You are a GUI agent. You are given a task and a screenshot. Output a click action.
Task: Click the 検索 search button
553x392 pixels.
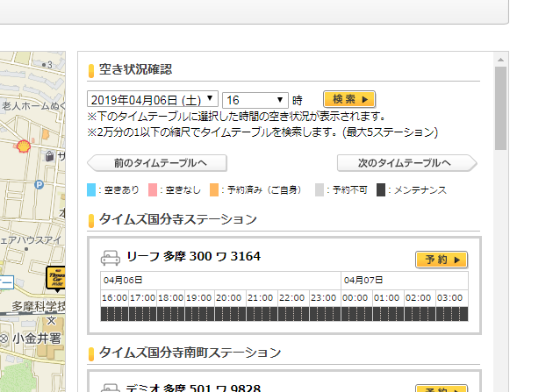point(349,99)
